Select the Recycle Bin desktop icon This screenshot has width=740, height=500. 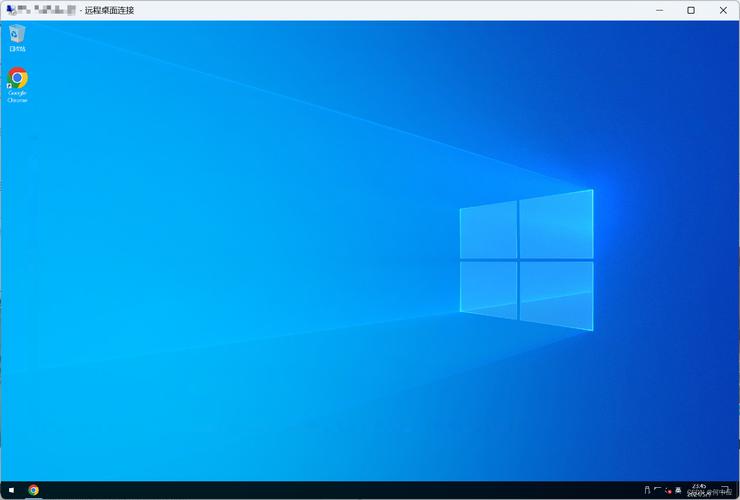coord(17,38)
